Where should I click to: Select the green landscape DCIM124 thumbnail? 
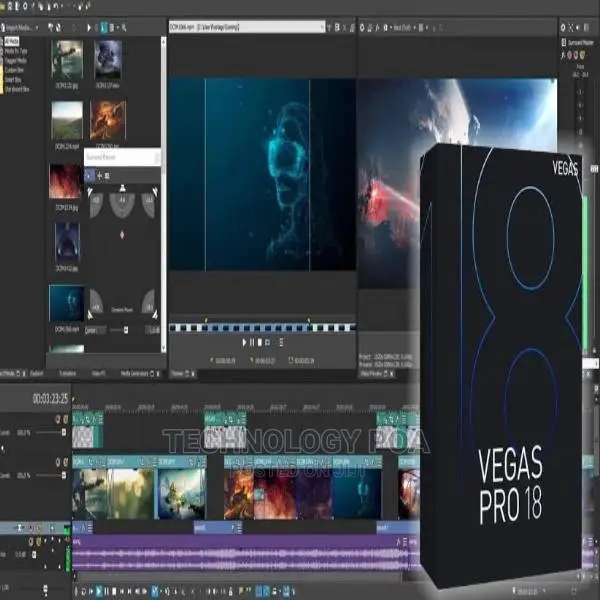coord(67,121)
